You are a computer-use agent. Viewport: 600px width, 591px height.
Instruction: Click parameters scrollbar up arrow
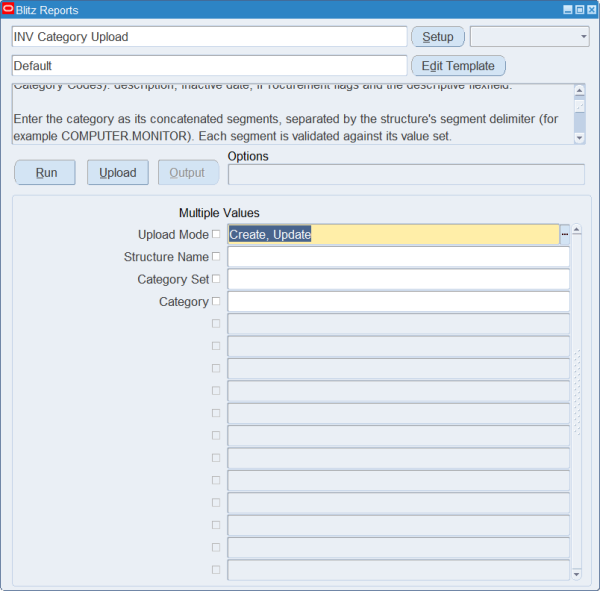coord(577,229)
